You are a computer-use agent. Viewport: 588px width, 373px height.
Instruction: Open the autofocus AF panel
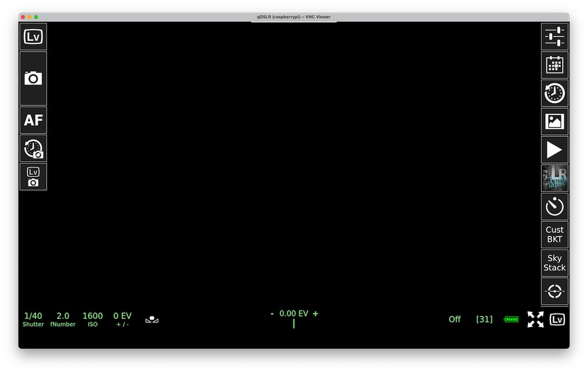point(33,119)
